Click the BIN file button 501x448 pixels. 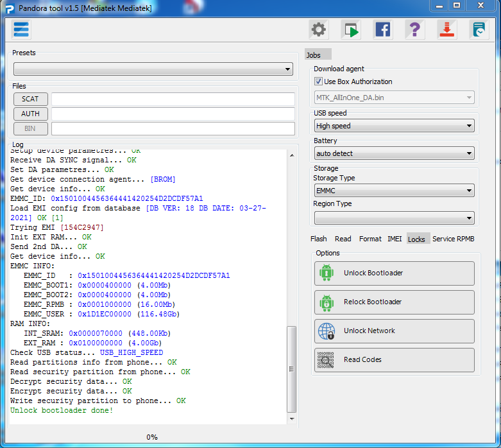click(x=30, y=128)
